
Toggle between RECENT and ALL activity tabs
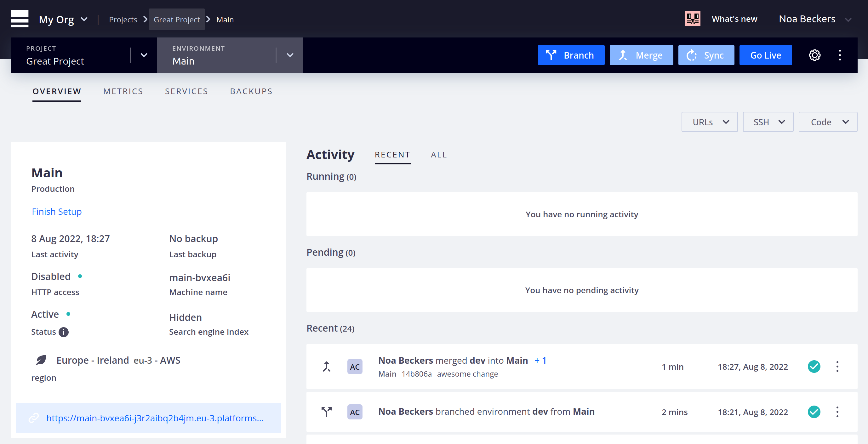[x=439, y=154]
